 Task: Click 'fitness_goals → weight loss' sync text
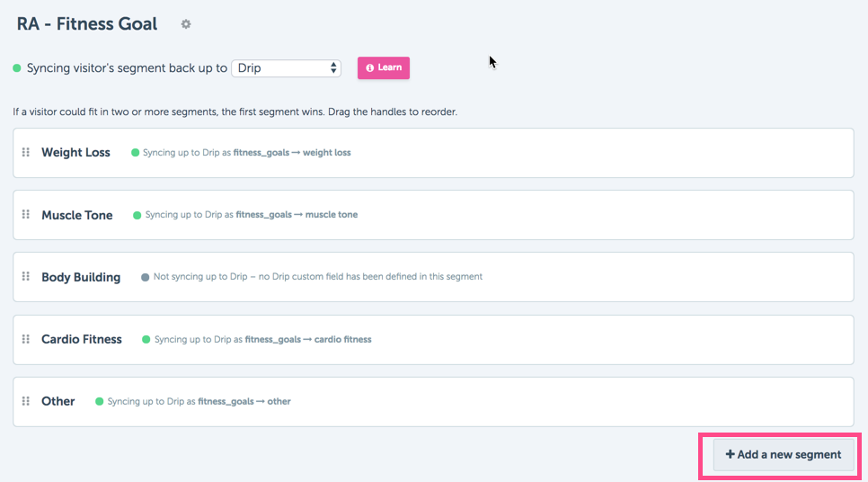pyautogui.click(x=292, y=152)
